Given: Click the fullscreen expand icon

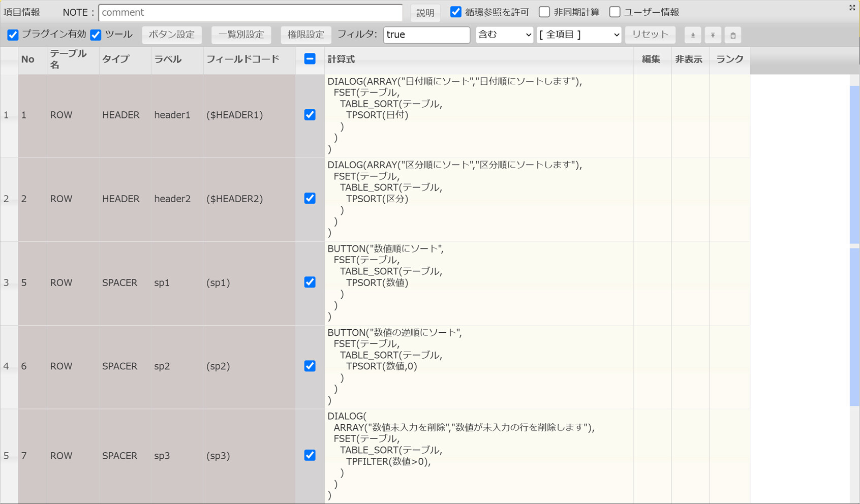Looking at the screenshot, I should (852, 8).
